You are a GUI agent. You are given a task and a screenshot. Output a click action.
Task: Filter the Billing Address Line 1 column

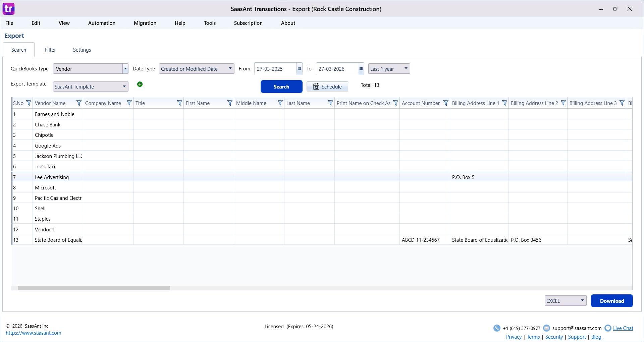pyautogui.click(x=504, y=103)
